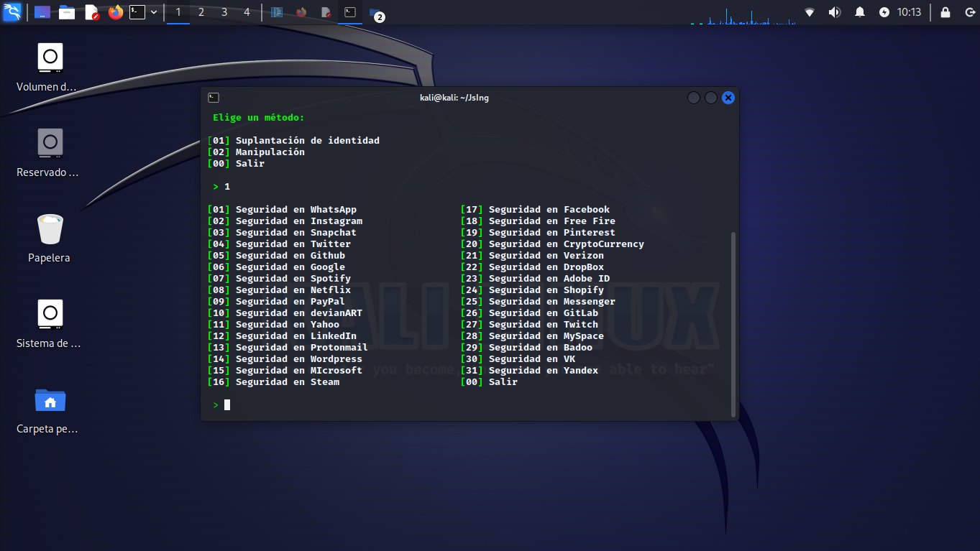The image size is (980, 551).
Task: Click 'Seguridad en DropBox' entry
Action: (546, 267)
